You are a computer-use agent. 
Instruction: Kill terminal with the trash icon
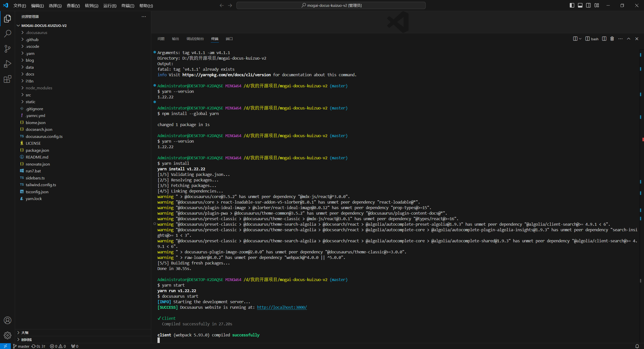pyautogui.click(x=612, y=38)
